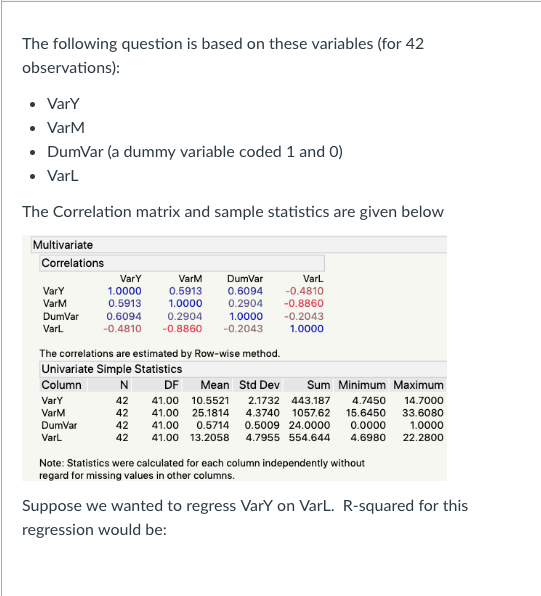Select the VarL row in statistics table
The image size is (541, 596).
(x=242, y=437)
